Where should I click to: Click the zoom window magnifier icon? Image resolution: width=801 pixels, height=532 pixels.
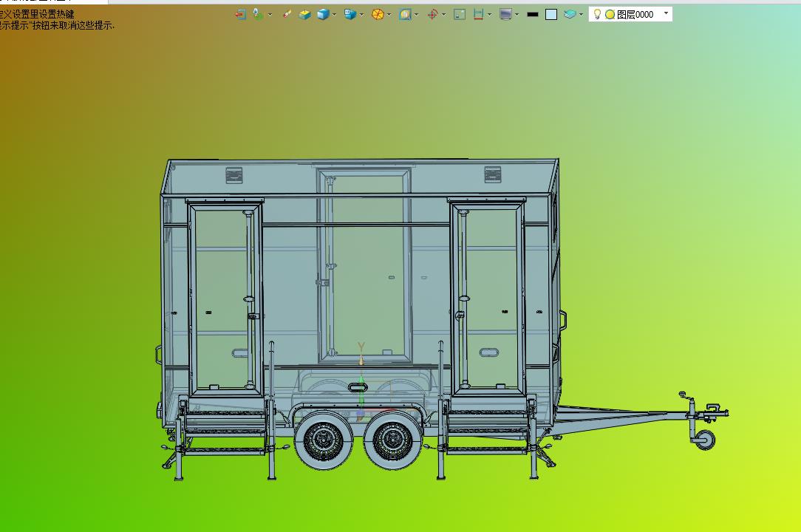click(405, 15)
